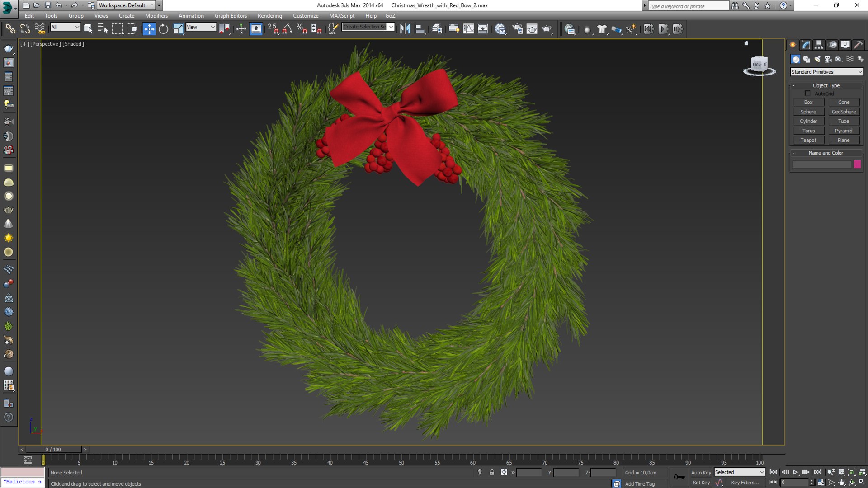Viewport: 868px width, 488px height.
Task: Click the Key Filters... button
Action: click(x=745, y=483)
